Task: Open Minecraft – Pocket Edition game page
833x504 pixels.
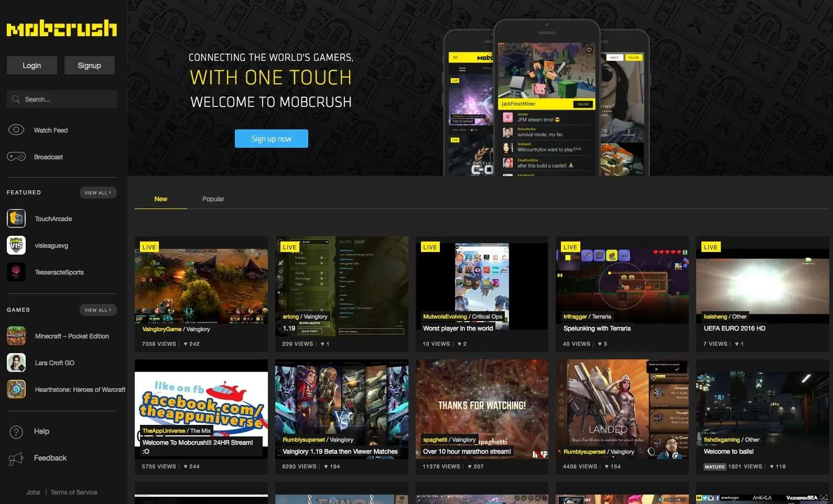Action: (x=72, y=336)
